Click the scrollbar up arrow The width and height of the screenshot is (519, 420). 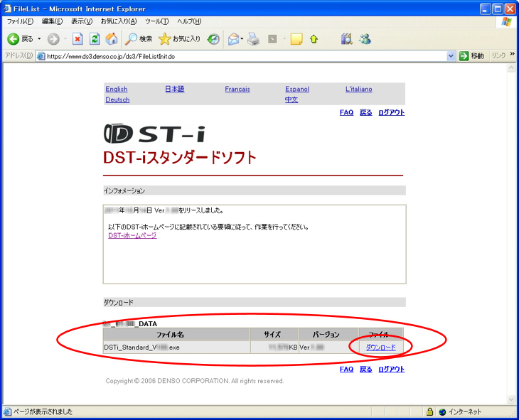[x=511, y=68]
